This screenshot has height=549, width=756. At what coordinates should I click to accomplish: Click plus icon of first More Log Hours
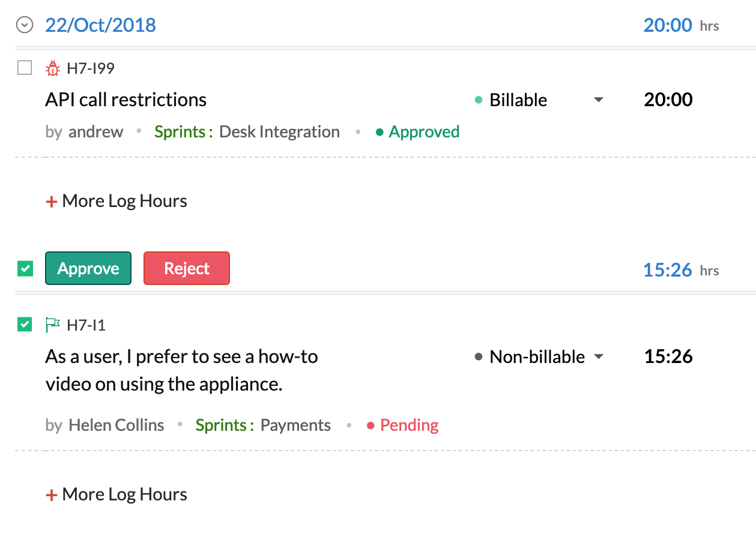coord(51,202)
